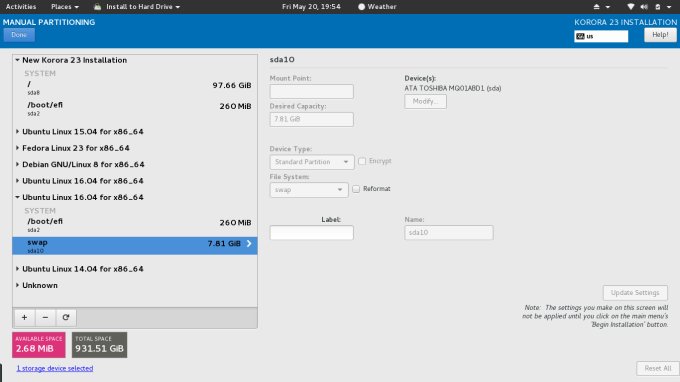Expand Debian GNU/Linux 8 for x86_64
This screenshot has height=382, width=680.
(17, 164)
